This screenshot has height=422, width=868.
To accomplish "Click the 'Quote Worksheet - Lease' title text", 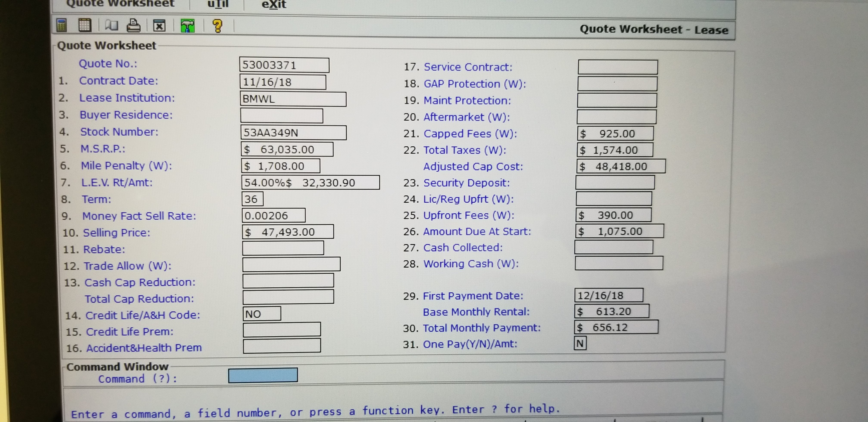I will click(x=654, y=29).
